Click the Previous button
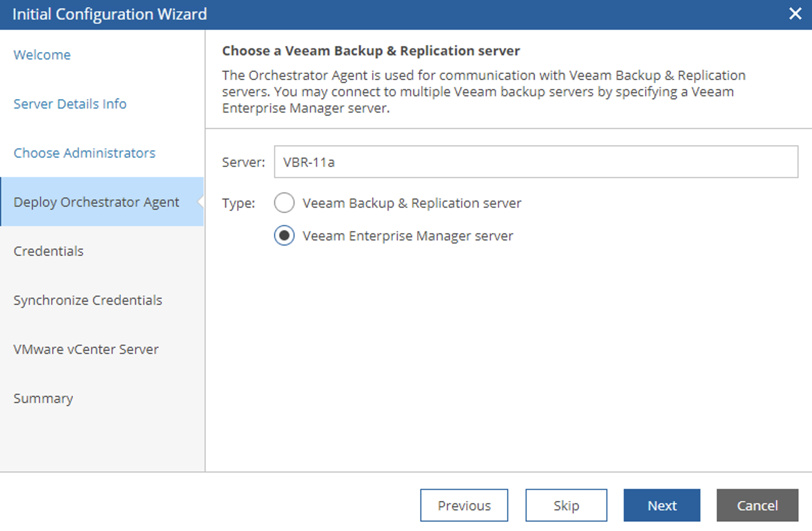The height and width of the screenshot is (531, 812). tap(464, 505)
